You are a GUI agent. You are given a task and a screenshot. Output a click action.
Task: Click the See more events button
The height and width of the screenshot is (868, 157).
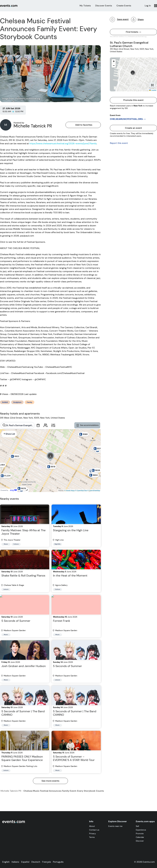click(50, 781)
